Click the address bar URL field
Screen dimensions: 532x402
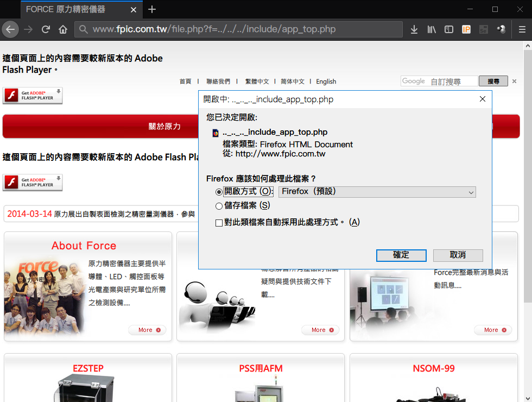(x=238, y=29)
